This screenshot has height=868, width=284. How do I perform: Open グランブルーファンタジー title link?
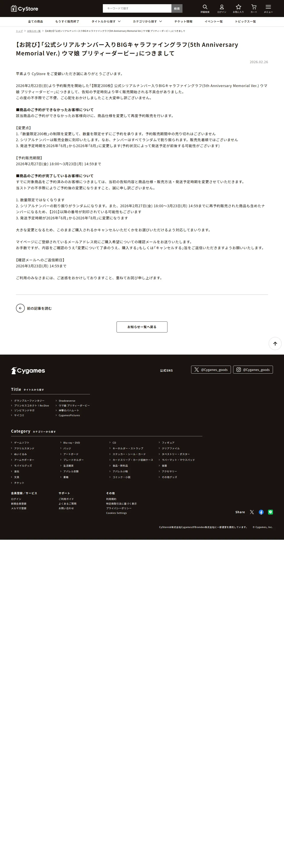click(x=29, y=401)
